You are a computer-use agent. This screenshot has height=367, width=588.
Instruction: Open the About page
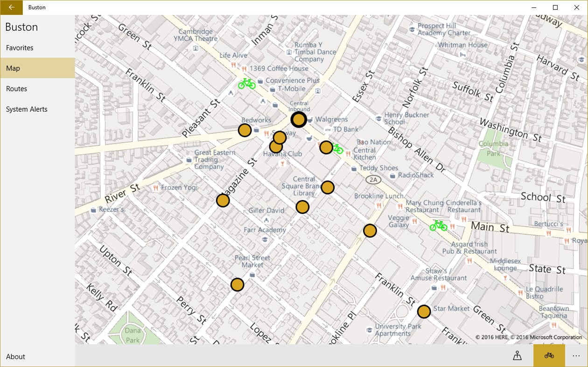tap(15, 356)
